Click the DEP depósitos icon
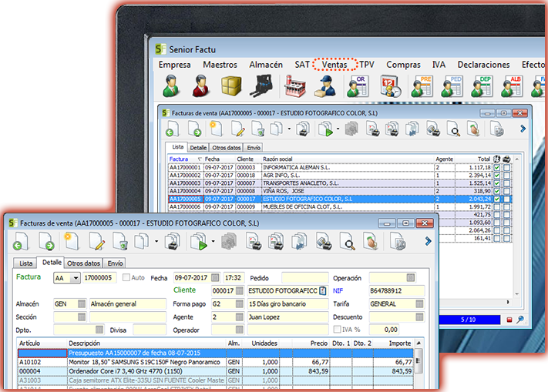This screenshot has height=392, width=548. [x=482, y=85]
